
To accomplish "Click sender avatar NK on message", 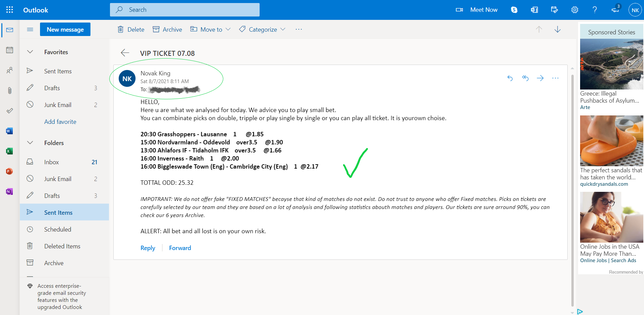I will [127, 79].
